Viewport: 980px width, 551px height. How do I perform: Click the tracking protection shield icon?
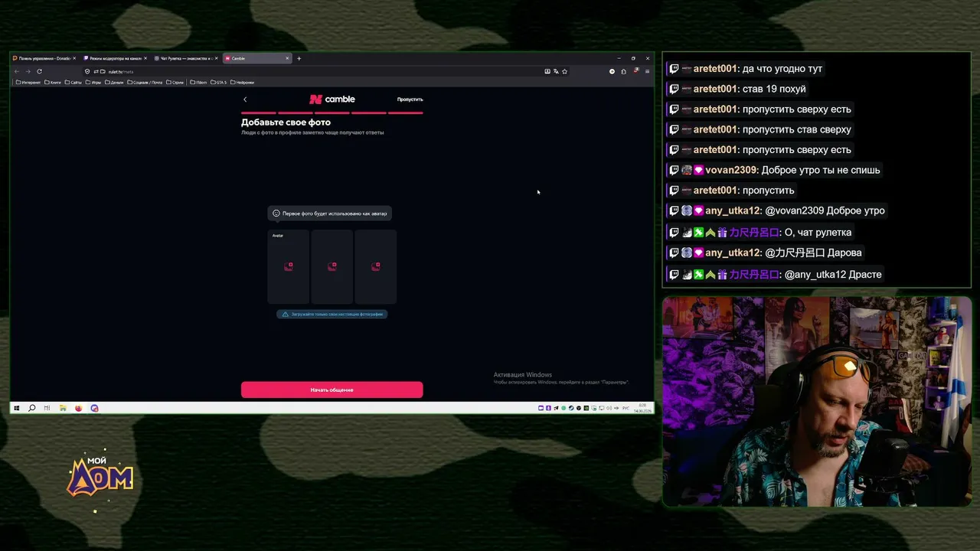87,71
